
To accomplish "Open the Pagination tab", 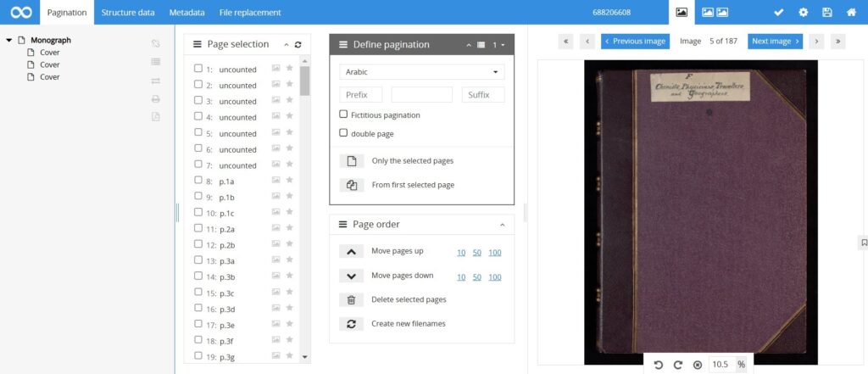I will (x=67, y=12).
